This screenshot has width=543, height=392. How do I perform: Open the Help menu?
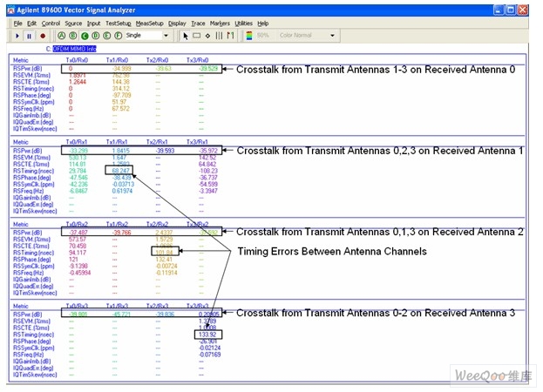pyautogui.click(x=263, y=24)
